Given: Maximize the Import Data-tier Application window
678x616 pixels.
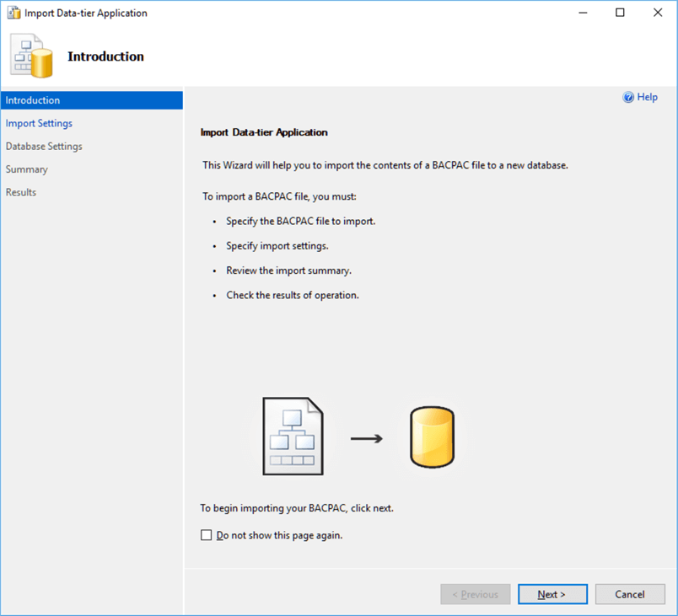Looking at the screenshot, I should [620, 13].
